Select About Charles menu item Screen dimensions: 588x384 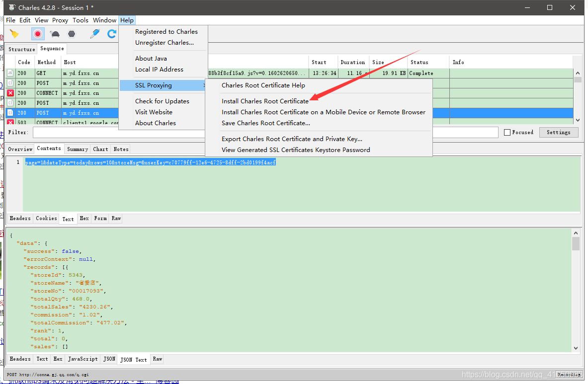155,123
